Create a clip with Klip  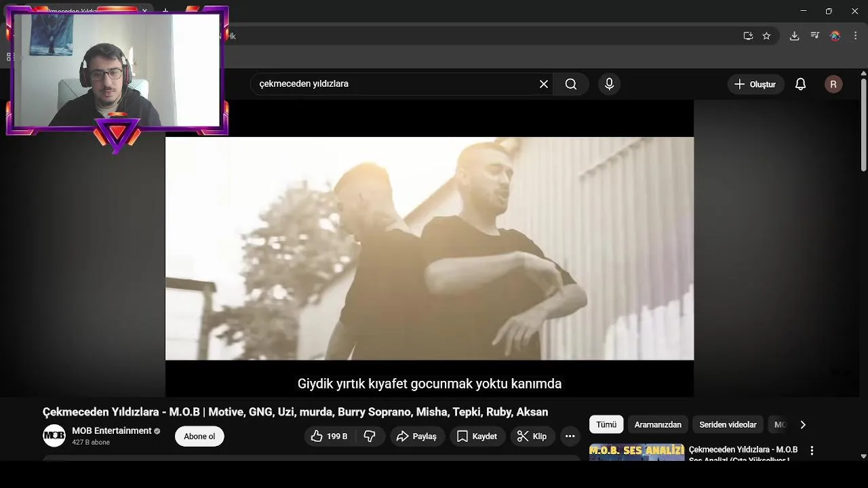pos(532,436)
